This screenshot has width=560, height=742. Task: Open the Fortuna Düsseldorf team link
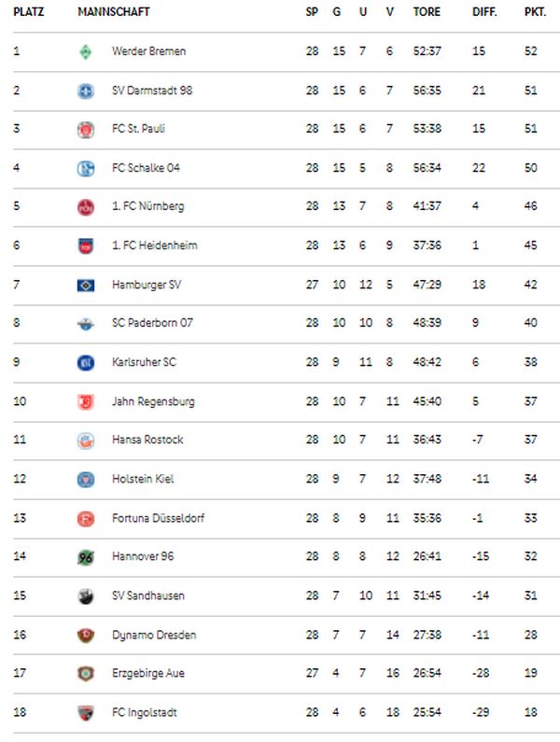(158, 518)
